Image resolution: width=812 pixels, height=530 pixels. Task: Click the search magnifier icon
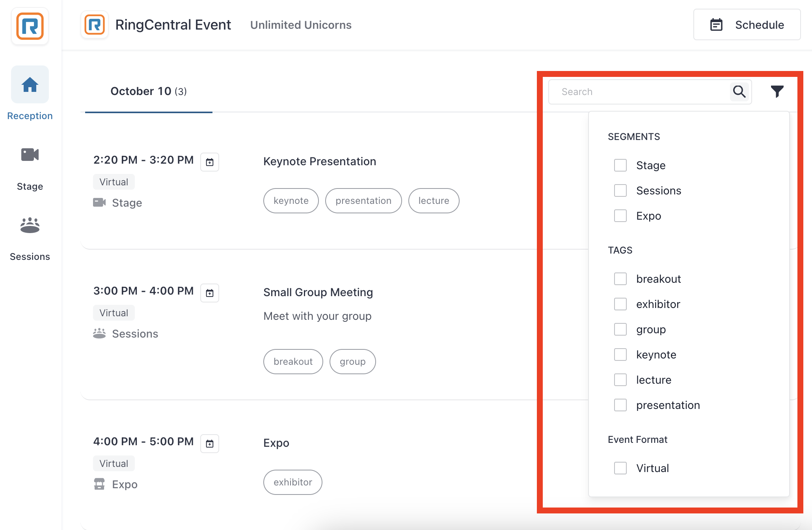pyautogui.click(x=739, y=92)
